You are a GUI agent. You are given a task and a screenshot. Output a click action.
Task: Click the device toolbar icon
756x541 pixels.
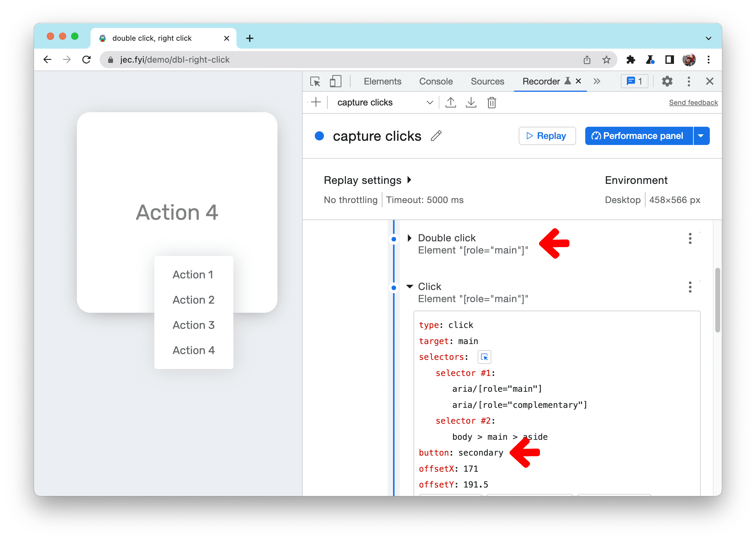[x=336, y=81]
